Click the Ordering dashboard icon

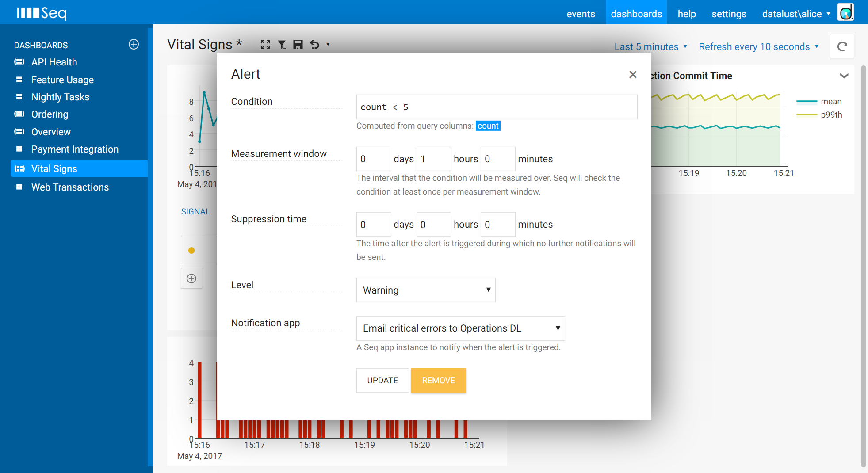pos(19,114)
